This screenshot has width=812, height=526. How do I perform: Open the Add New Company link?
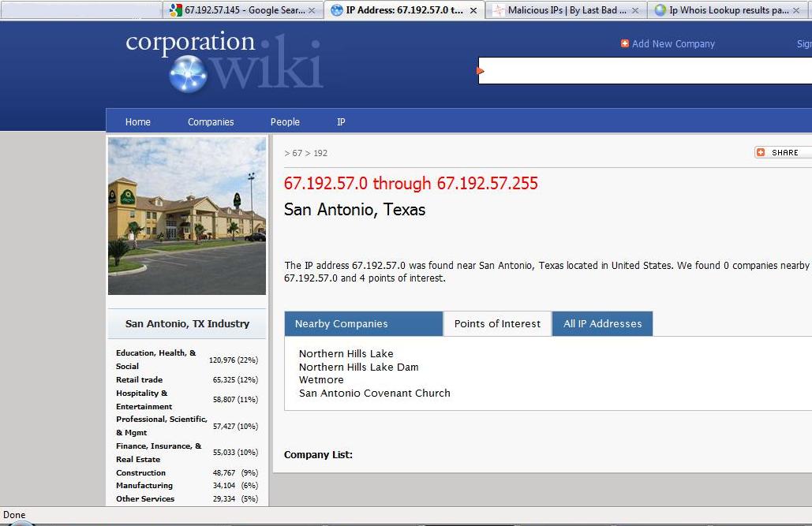point(673,44)
